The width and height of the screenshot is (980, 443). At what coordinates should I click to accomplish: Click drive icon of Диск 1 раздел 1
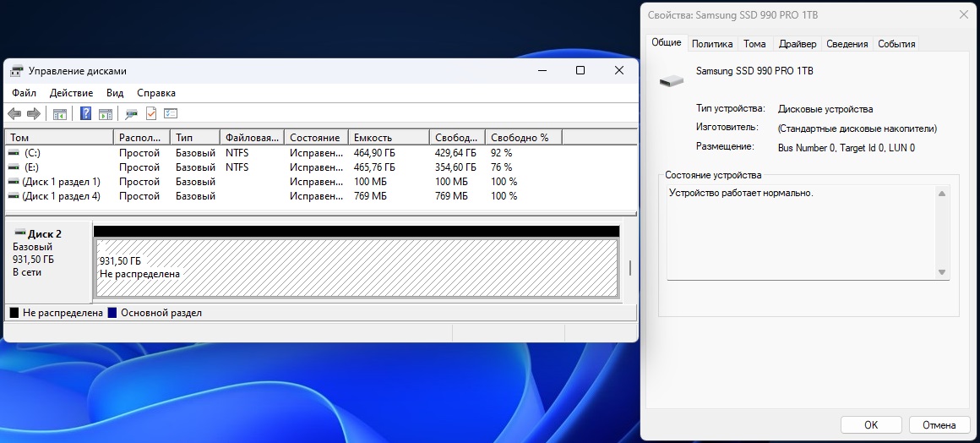click(x=14, y=182)
